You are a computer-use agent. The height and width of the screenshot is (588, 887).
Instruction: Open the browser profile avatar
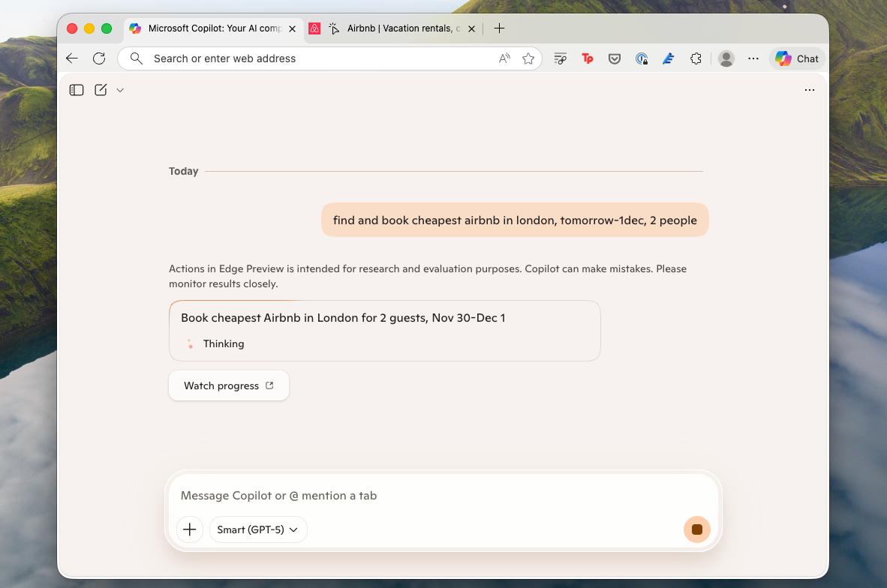(x=726, y=58)
